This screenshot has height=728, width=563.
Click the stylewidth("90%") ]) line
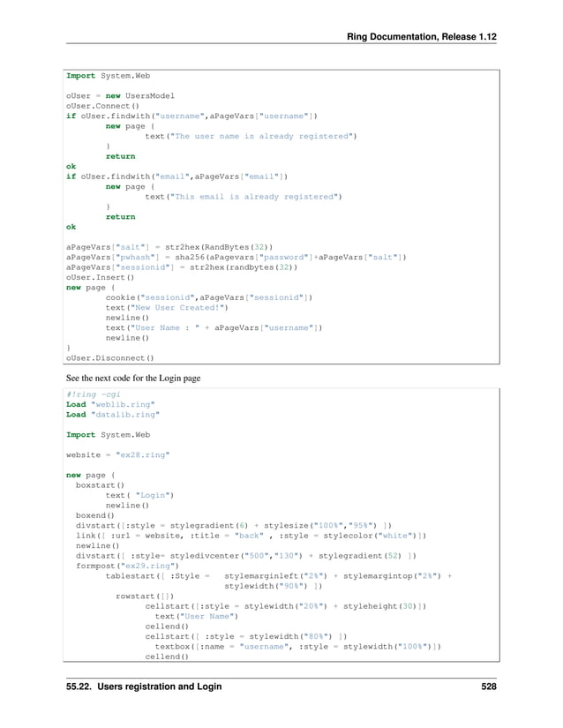pyautogui.click(x=274, y=587)
